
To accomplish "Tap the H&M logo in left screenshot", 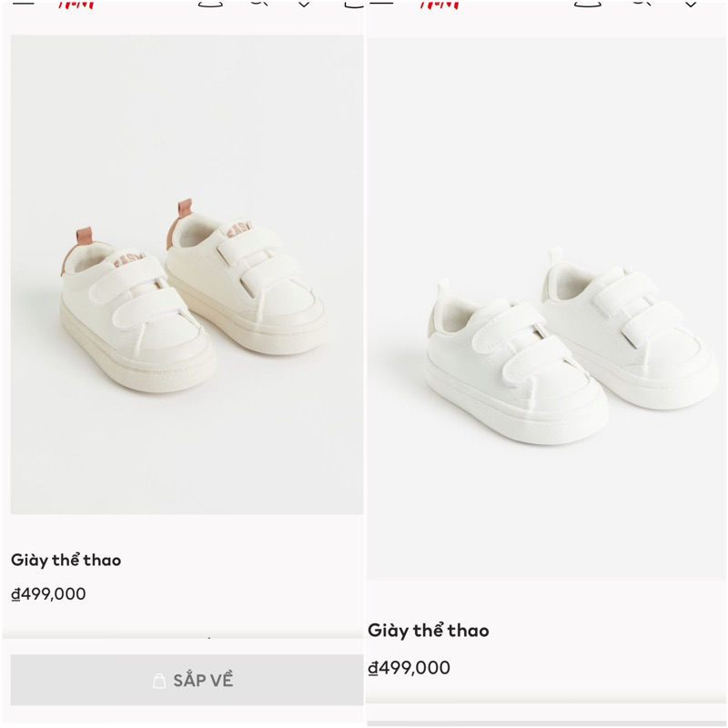I will (x=76, y=4).
